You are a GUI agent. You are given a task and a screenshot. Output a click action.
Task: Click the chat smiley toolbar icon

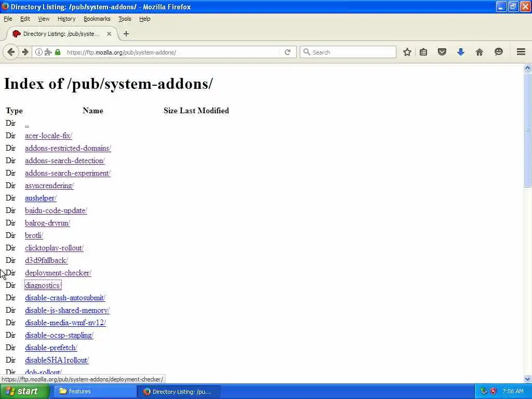(498, 52)
